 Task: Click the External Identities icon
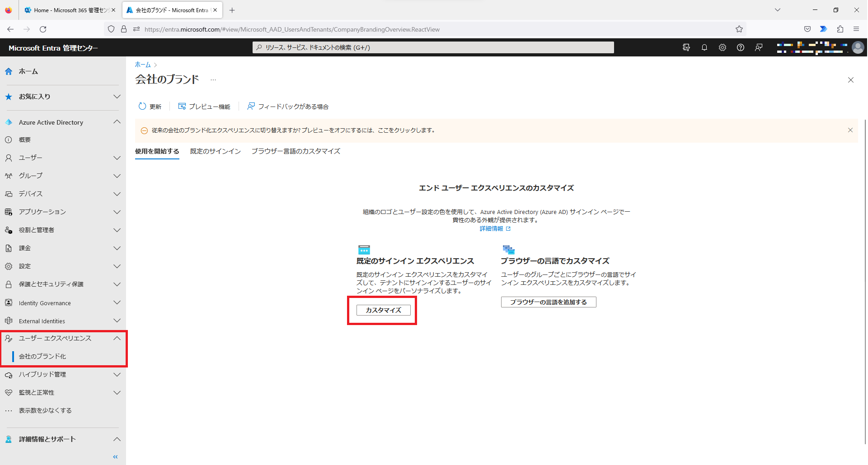[9, 321]
